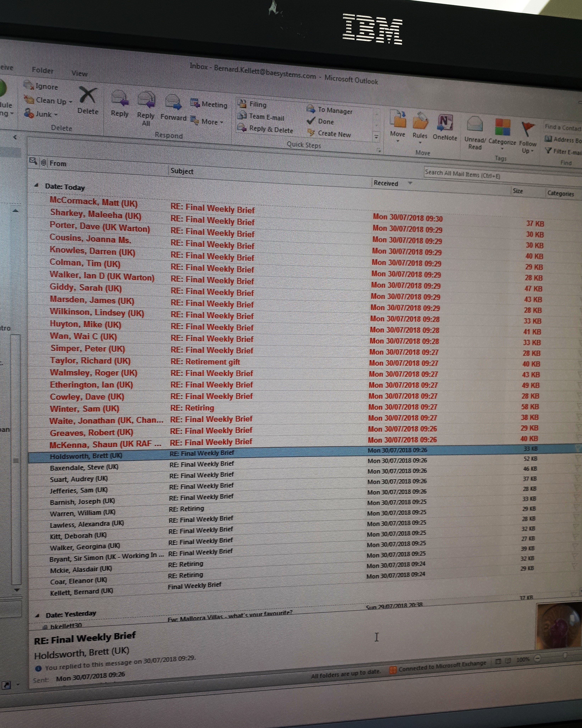
Task: Open email from Giddy, Sarah (UK)
Action: point(86,288)
